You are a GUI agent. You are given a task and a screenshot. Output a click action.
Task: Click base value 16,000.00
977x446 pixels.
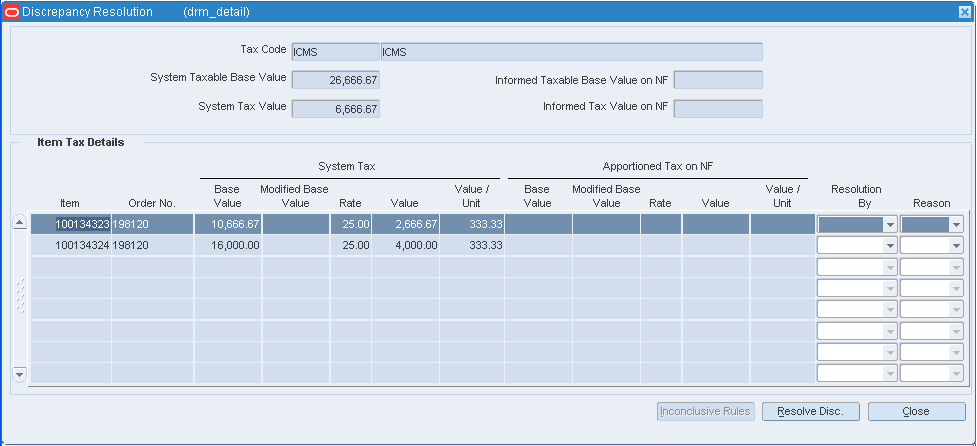point(228,245)
